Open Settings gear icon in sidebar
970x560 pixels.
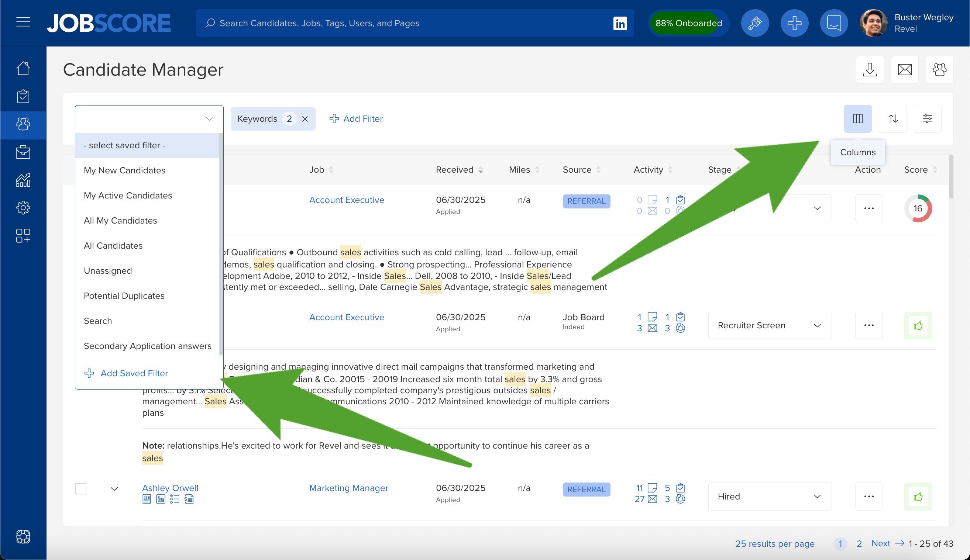[23, 208]
